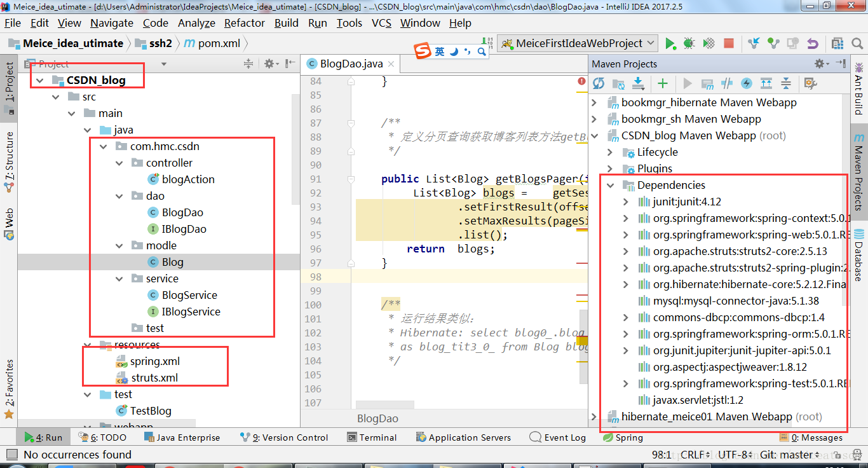Open the VCS menu
This screenshot has height=468, width=868.
tap(381, 23)
